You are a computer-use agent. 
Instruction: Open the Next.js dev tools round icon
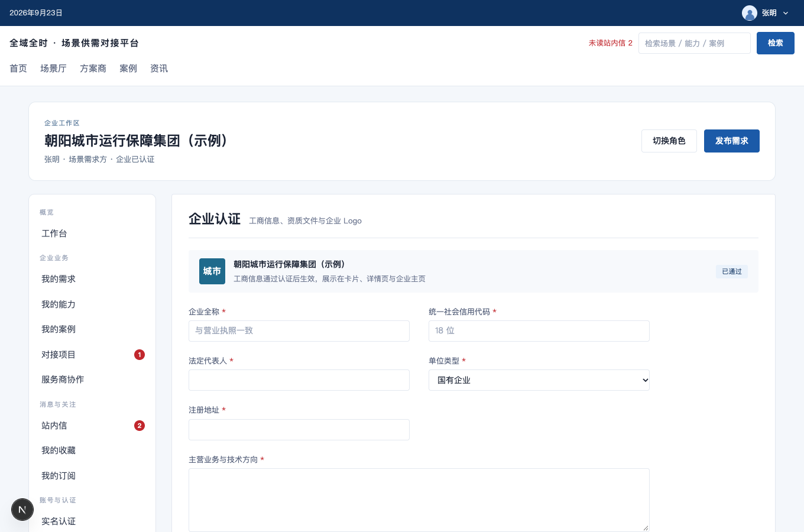(22, 510)
